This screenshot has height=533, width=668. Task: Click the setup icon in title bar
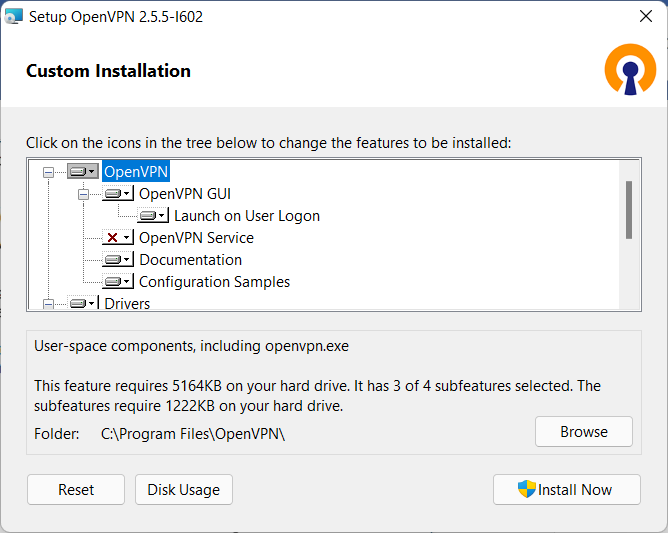click(x=14, y=17)
